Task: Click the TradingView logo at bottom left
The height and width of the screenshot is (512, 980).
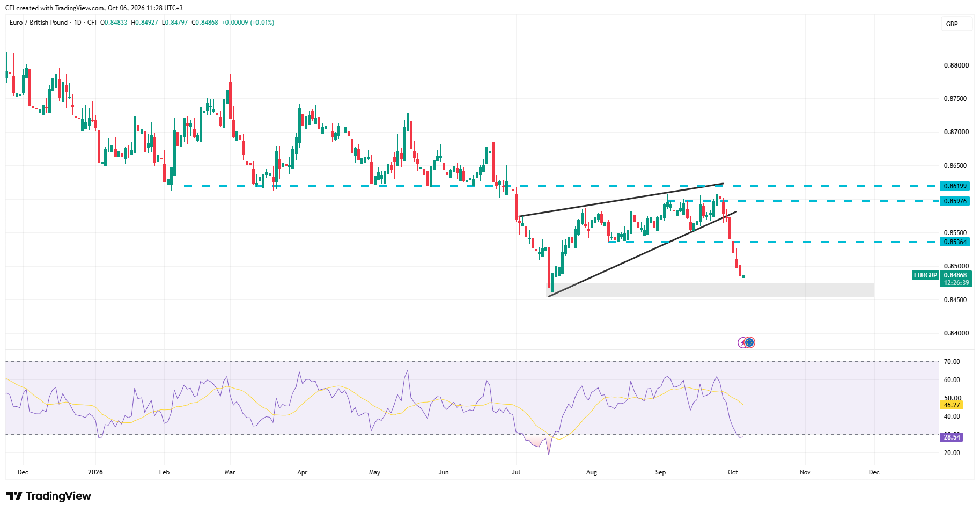Action: point(49,496)
